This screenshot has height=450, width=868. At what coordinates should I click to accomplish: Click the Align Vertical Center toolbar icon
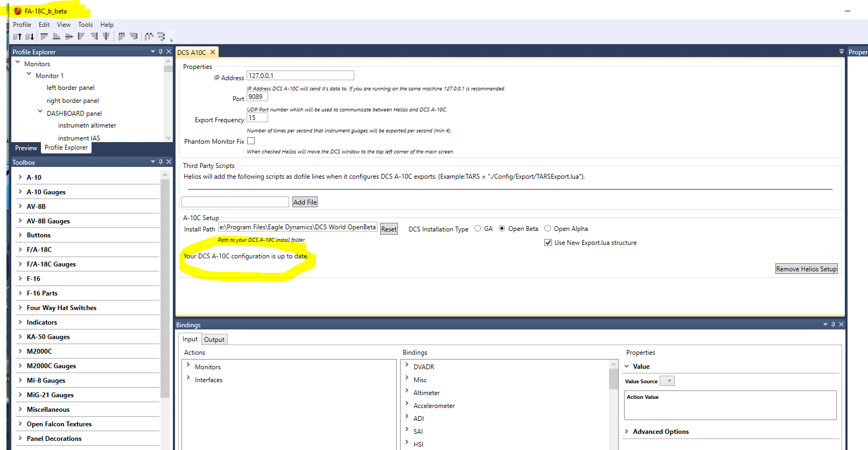coord(69,37)
